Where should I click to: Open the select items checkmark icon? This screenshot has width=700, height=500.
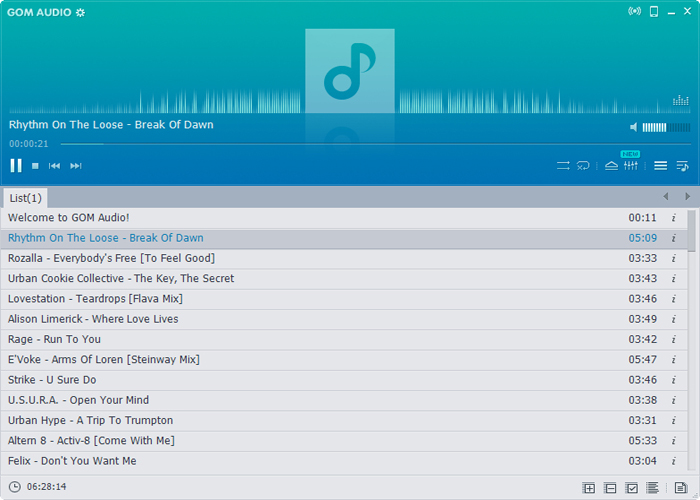(x=632, y=488)
